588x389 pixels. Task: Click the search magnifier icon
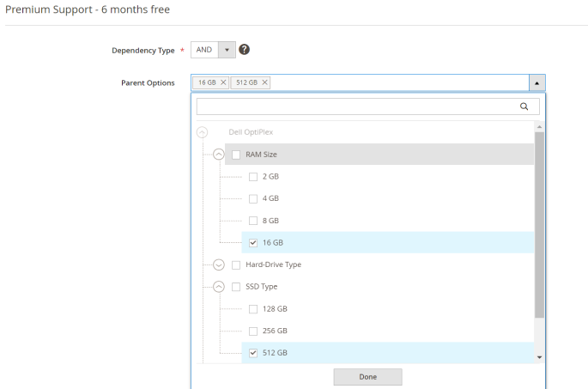pos(524,106)
